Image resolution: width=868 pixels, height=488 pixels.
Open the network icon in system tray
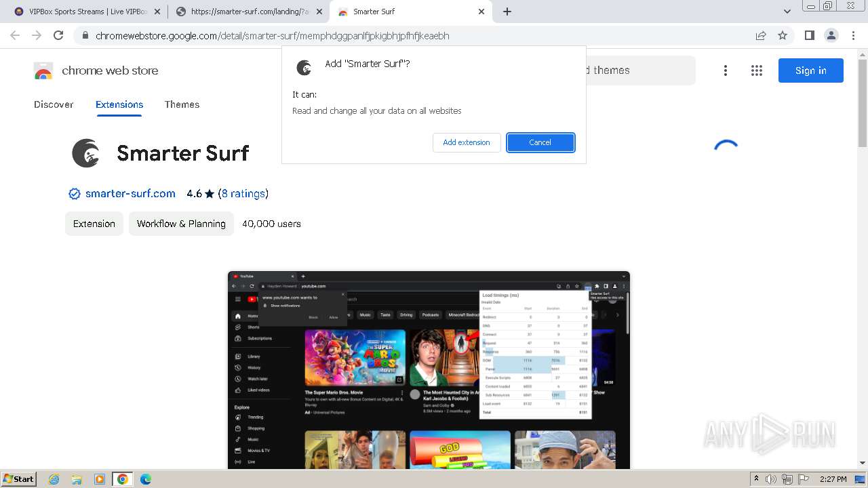[x=787, y=479]
